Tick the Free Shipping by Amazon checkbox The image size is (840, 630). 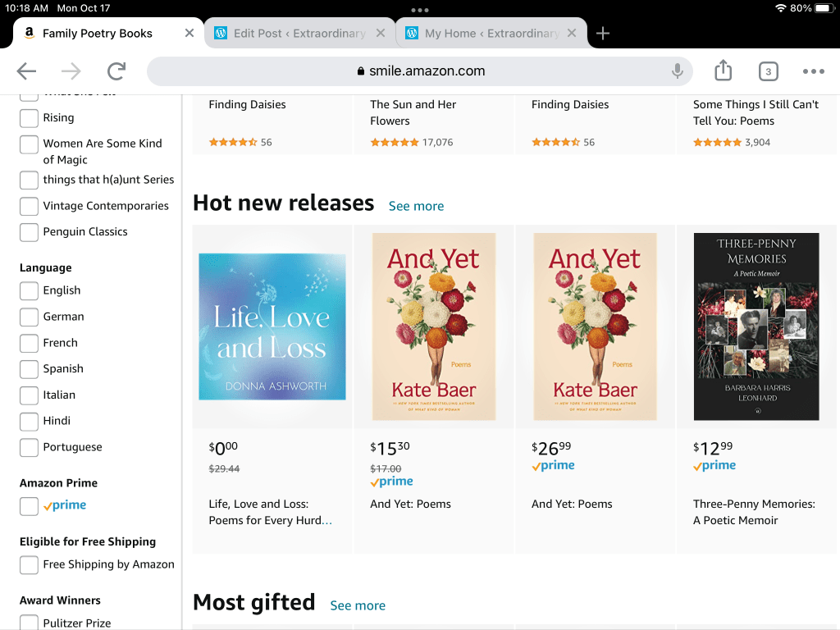[x=29, y=564]
